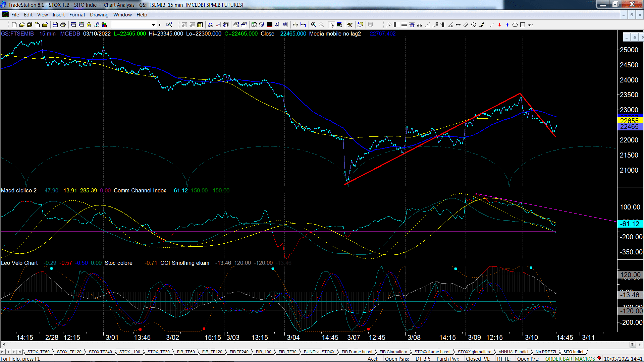The width and height of the screenshot is (644, 362).
Task: Select the vertical lines drawing tool
Action: (x=396, y=25)
